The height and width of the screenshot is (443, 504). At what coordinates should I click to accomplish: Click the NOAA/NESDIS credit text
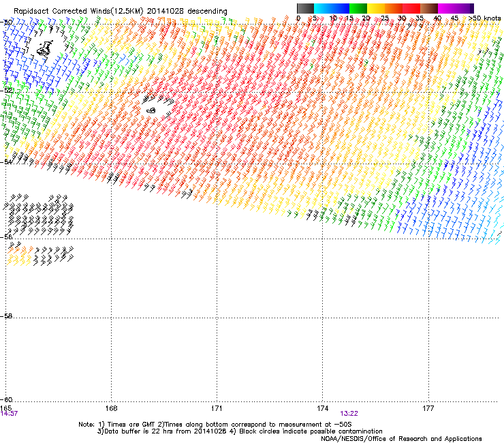(401, 438)
